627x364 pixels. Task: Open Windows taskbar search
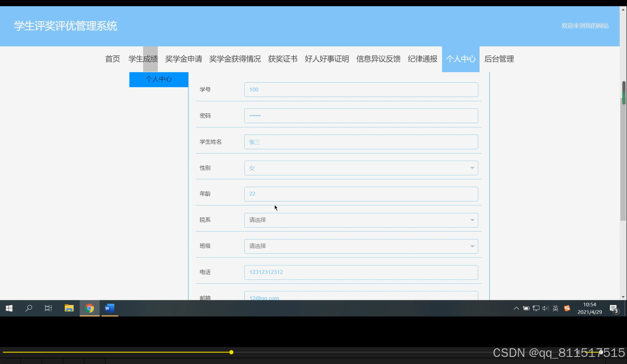tap(29, 308)
